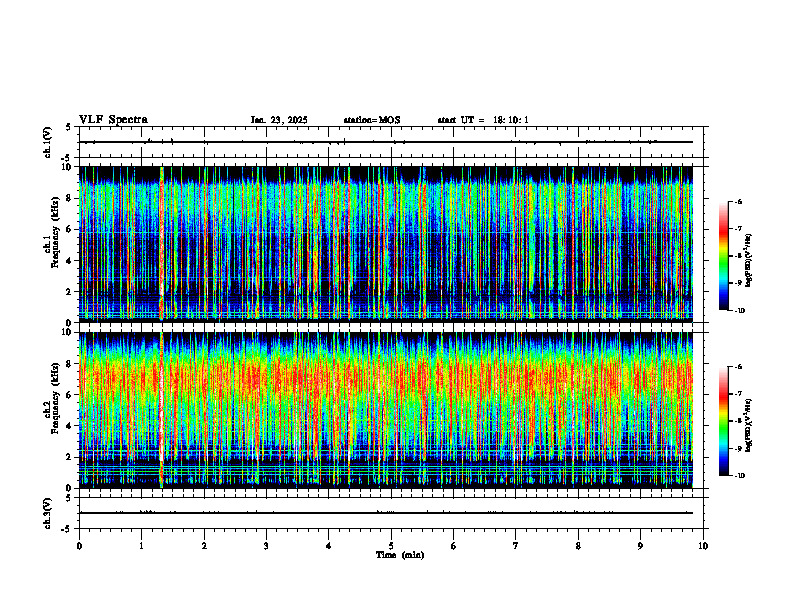Screen dimensions: 792x612
Task: Click the "-8" label on the ch.2 colorbar
Action: [738, 421]
